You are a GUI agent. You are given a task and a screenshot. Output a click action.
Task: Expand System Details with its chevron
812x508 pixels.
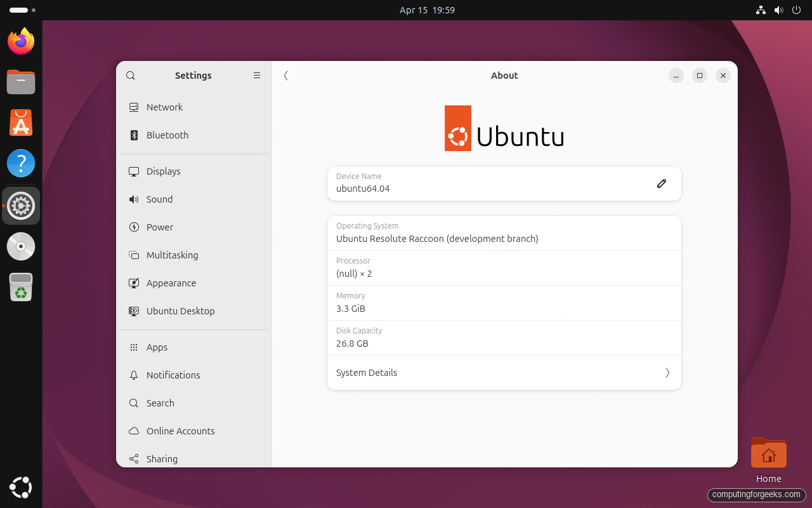667,373
